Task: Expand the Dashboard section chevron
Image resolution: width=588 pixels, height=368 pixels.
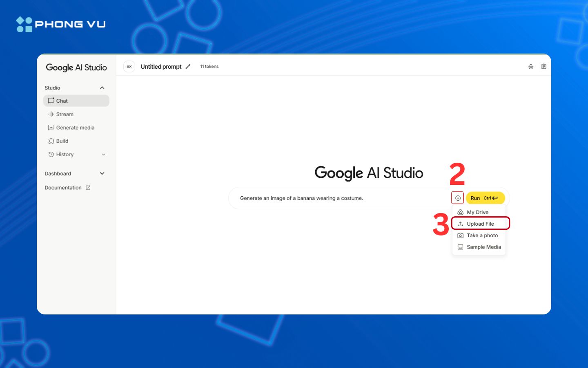Action: [x=102, y=174]
